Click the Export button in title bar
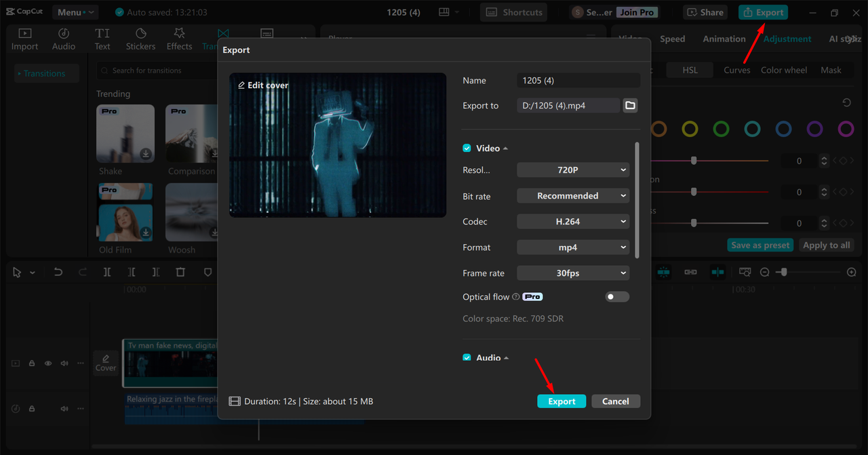The height and width of the screenshot is (455, 868). 763,12
